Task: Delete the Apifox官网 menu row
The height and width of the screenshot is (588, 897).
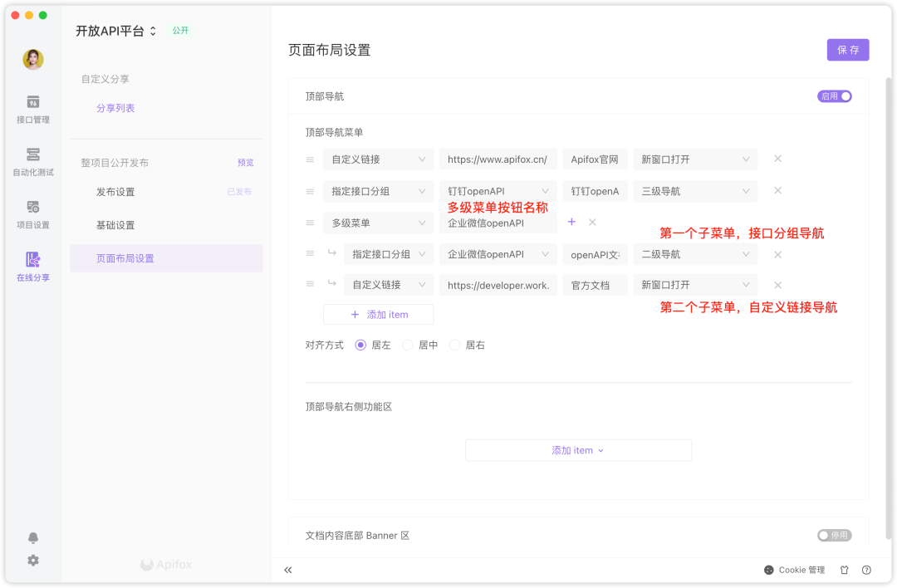Action: 778,159
